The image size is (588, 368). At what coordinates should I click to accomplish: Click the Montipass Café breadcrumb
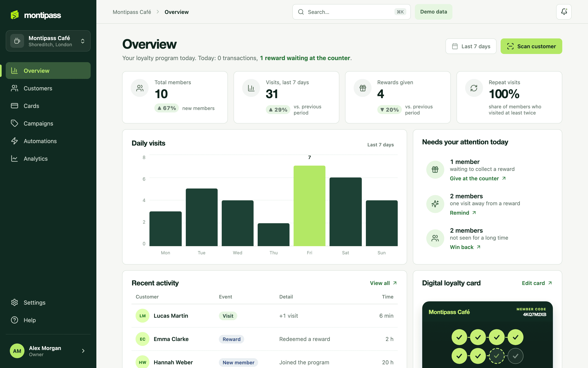(132, 12)
